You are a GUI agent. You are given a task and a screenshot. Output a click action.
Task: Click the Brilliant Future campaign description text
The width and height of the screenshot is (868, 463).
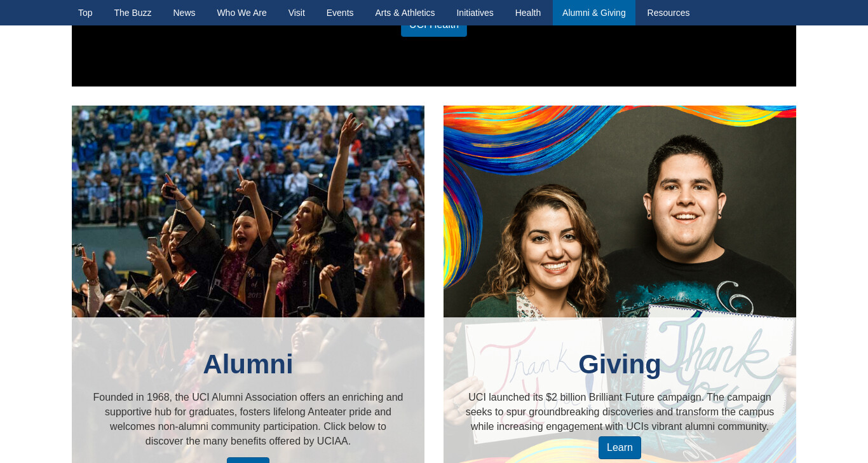click(x=620, y=412)
